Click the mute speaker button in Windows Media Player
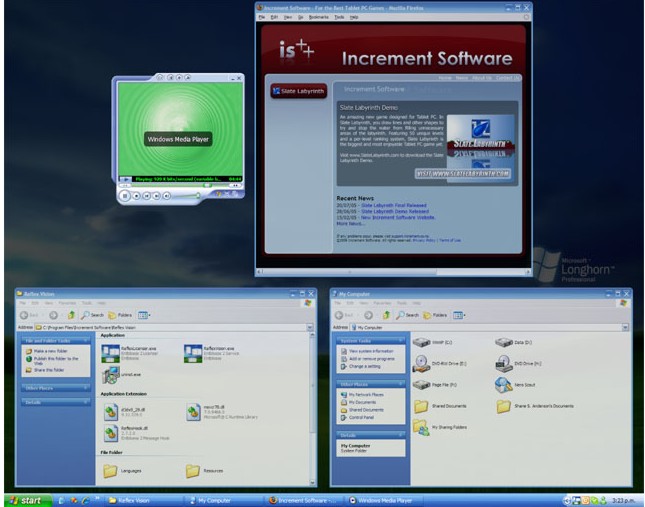Image resolution: width=645 pixels, height=507 pixels. point(167,196)
